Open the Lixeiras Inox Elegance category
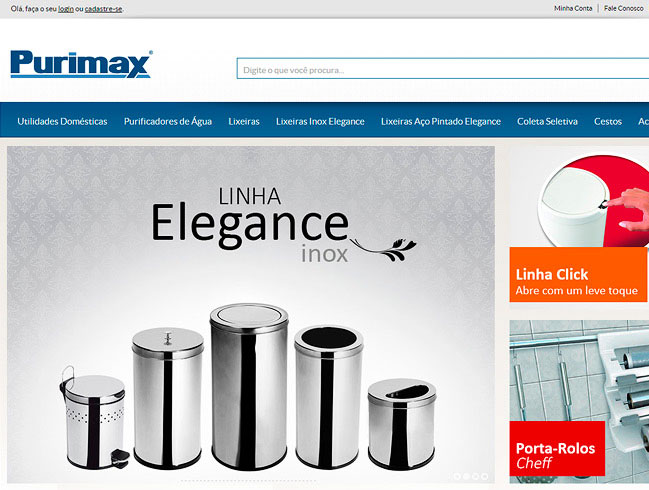Image resolution: width=649 pixels, height=490 pixels. tap(320, 121)
